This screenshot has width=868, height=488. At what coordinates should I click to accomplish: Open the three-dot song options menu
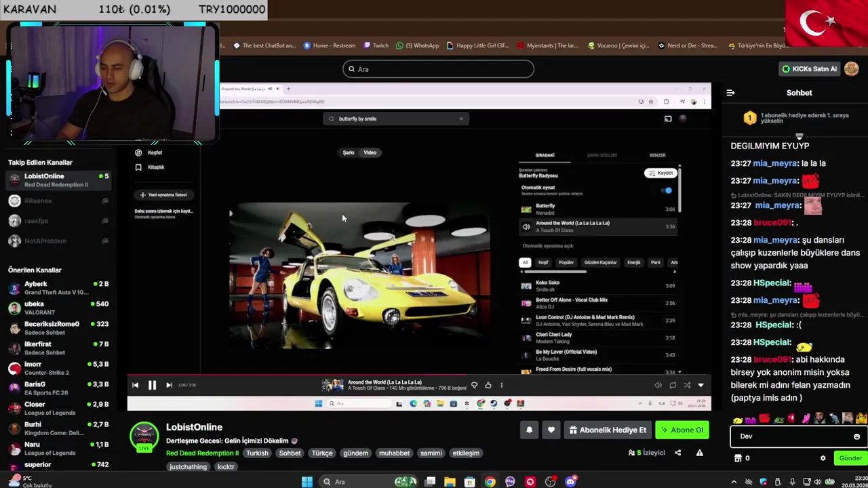point(501,385)
